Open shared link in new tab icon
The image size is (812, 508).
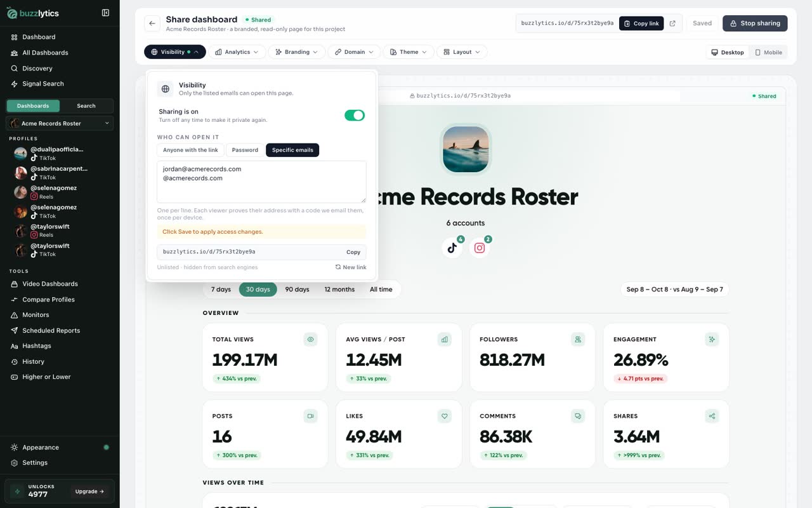click(672, 23)
